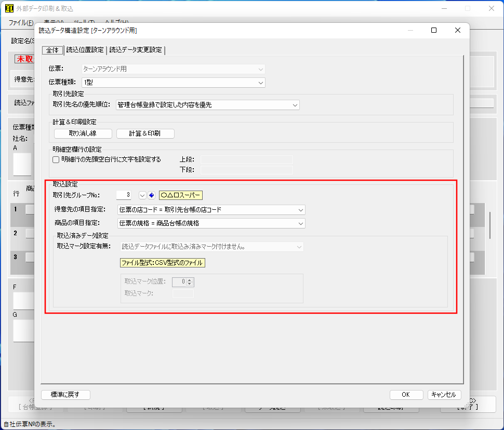Click the blue diamond lookup icon beside 取引先グループNo
Viewport: 504px width, 430px height.
(151, 195)
